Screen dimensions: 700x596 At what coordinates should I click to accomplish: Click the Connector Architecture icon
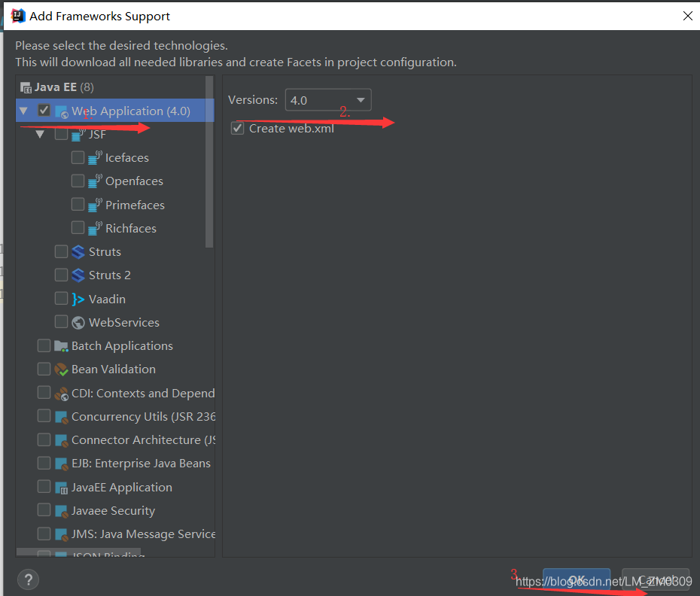[61, 440]
